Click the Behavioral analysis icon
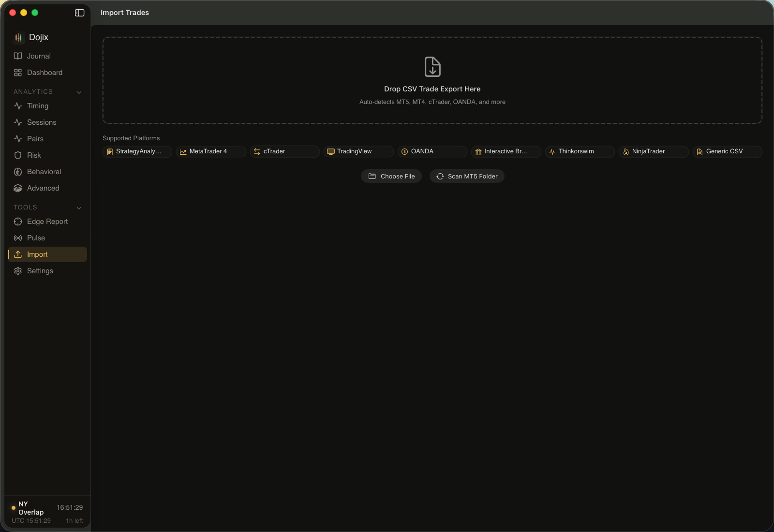Screen dimensions: 774x532 [x=17, y=172]
